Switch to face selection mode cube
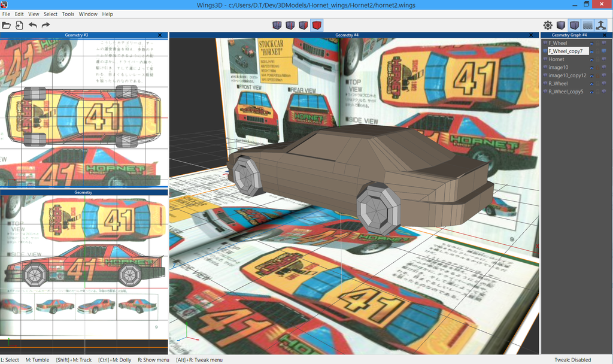The image size is (613, 364). coord(303,25)
